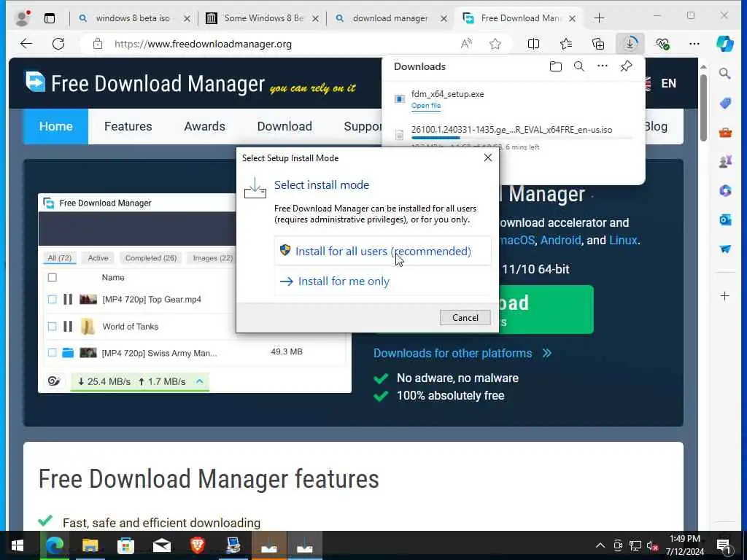Click the Edge profile avatar icon
This screenshot has height=560, width=747.
[22, 18]
